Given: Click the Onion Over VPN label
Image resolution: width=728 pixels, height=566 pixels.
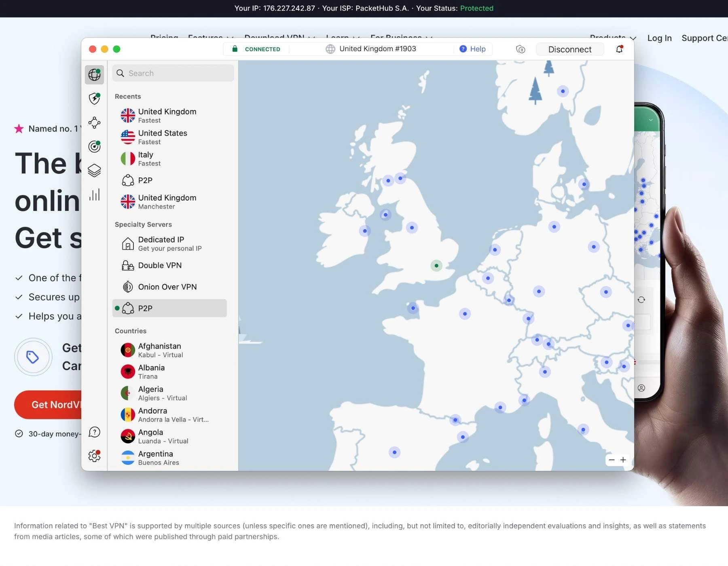Looking at the screenshot, I should [167, 287].
